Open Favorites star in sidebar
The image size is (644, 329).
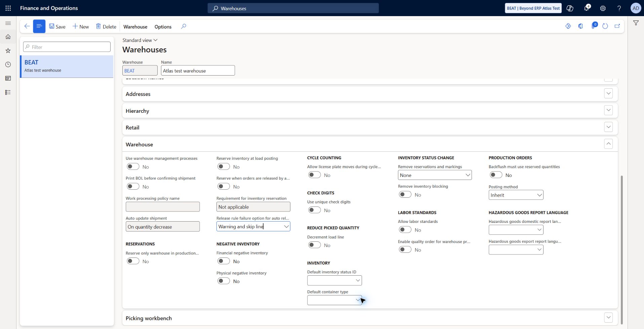[x=8, y=51]
